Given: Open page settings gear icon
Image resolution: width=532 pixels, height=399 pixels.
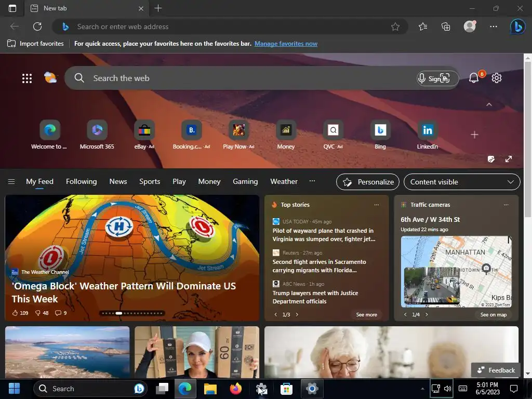Looking at the screenshot, I should tap(496, 78).
